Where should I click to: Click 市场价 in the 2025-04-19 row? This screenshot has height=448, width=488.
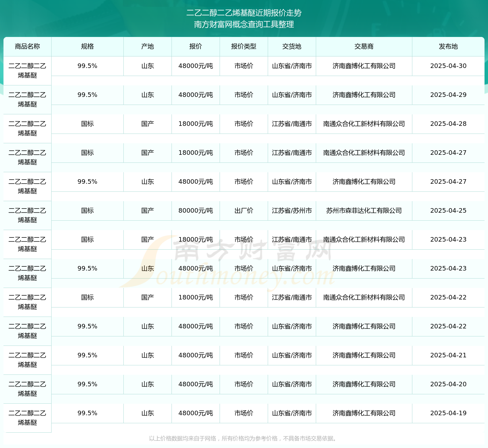click(x=244, y=413)
